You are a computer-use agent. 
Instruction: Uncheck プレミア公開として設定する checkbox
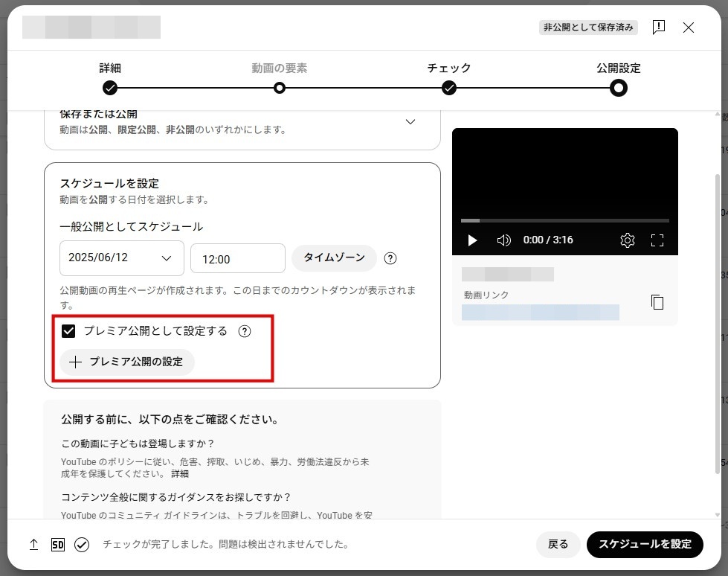click(x=68, y=331)
